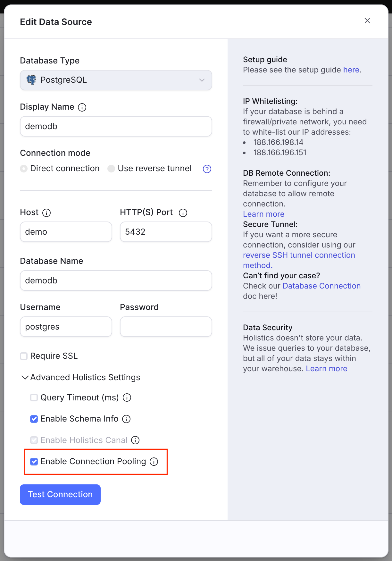392x561 pixels.
Task: Click the Display Name info icon
Action: 82,107
